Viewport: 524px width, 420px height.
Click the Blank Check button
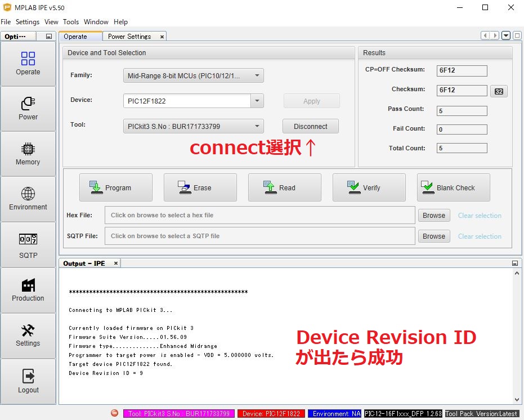click(454, 187)
